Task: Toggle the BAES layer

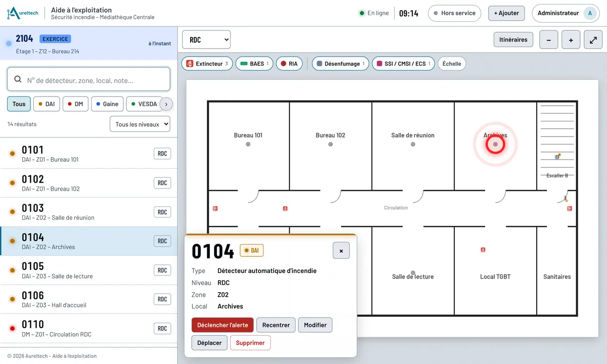Action: (x=254, y=64)
